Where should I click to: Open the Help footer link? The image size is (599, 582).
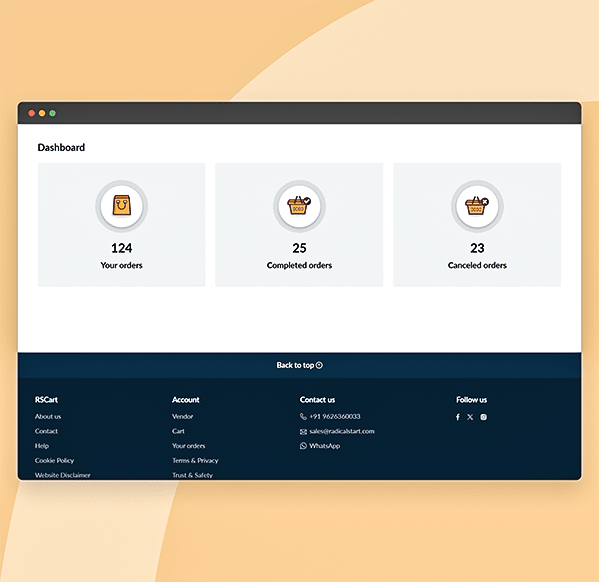(x=42, y=446)
